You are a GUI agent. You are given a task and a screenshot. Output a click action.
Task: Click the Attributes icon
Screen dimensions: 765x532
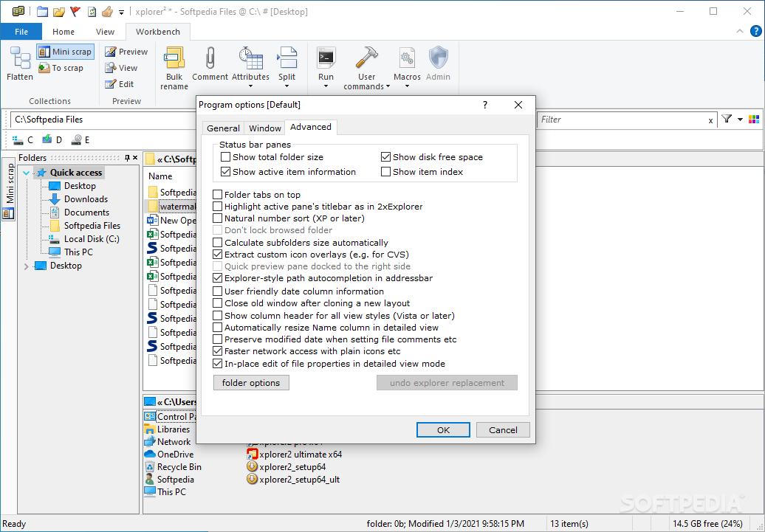click(251, 58)
